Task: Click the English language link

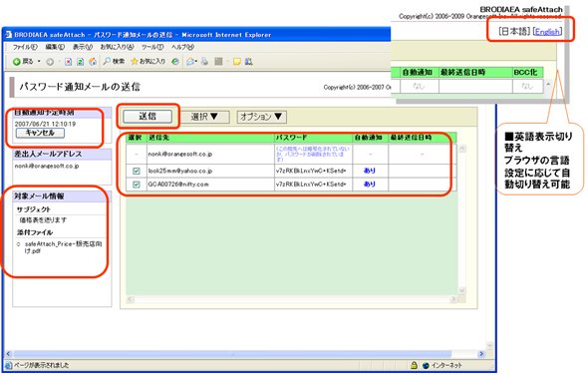Action: (x=547, y=32)
